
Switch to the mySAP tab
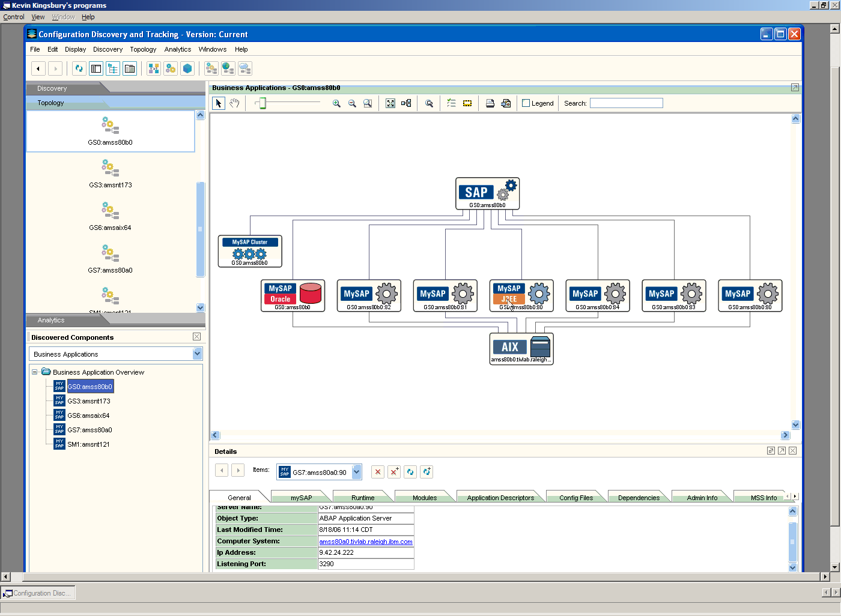(302, 498)
